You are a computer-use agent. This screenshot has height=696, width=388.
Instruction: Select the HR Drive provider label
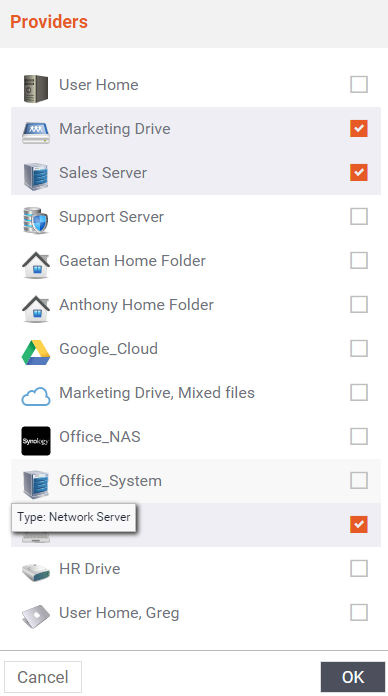[x=90, y=569]
